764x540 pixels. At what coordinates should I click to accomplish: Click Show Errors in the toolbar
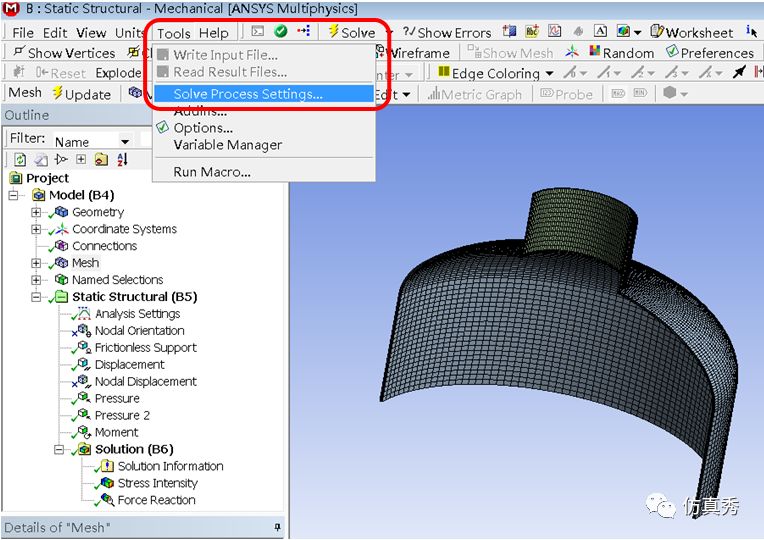(447, 33)
